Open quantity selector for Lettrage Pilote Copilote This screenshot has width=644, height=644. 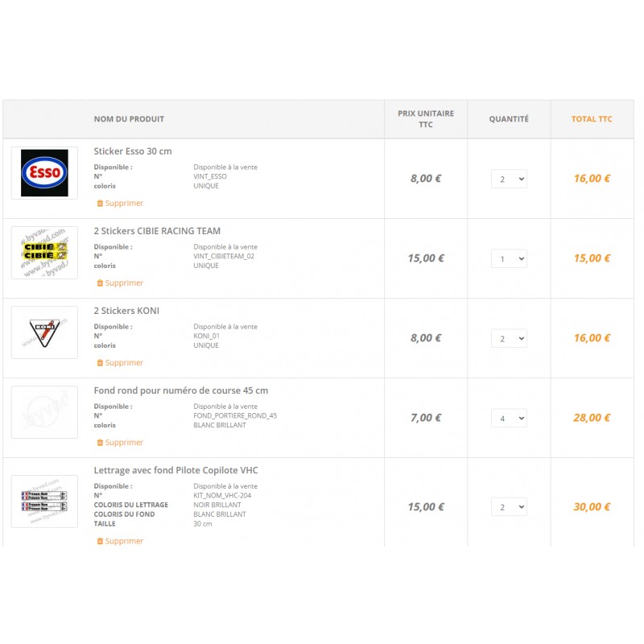[509, 507]
